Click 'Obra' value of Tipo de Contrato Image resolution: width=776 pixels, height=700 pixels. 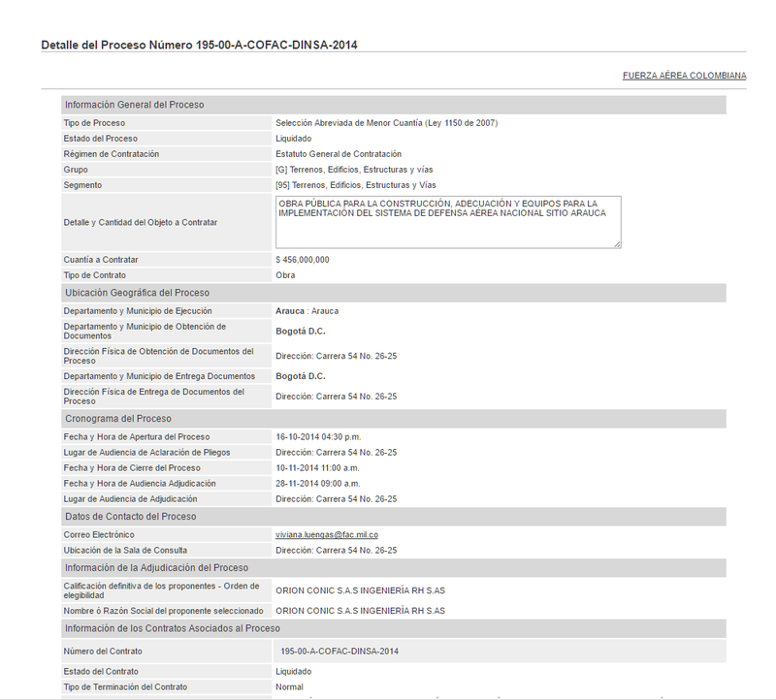point(285,275)
